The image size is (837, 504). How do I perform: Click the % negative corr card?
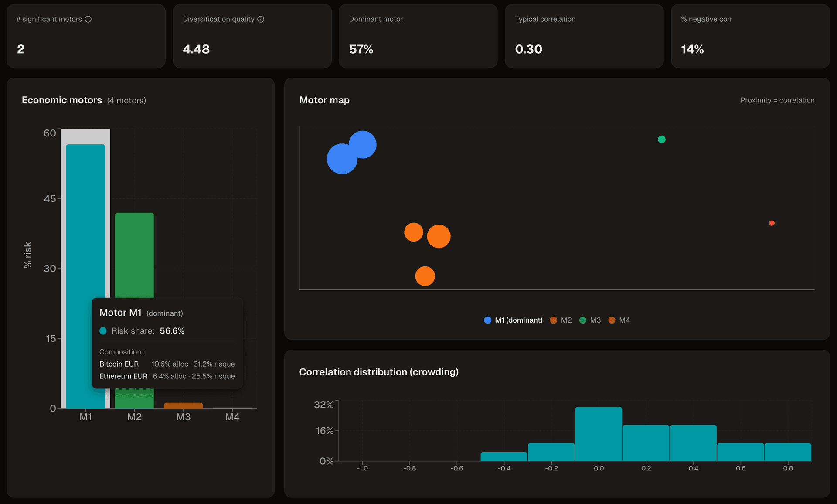pos(750,36)
